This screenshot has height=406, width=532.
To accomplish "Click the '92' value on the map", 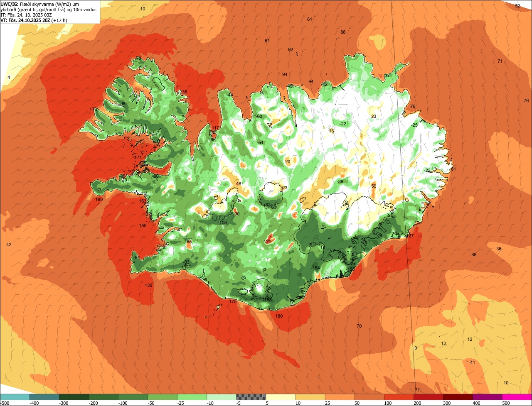I will tap(291, 49).
